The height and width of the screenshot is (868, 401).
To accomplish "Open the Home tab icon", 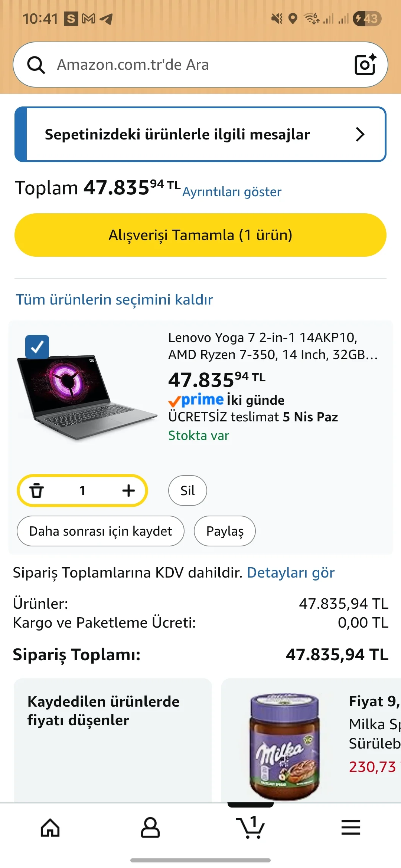I will (50, 828).
